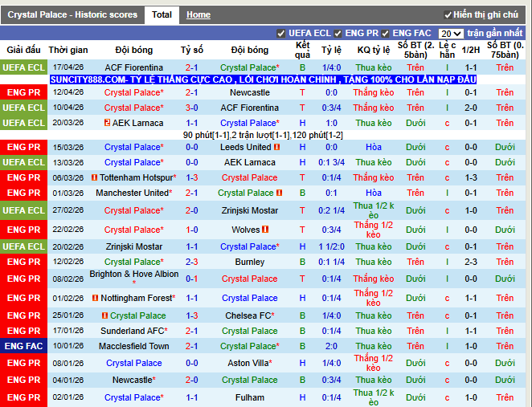Viewport: 532px width, 407px height.
Task: Open the ACF Fiorentina team link on 17/04/26
Action: (x=133, y=68)
